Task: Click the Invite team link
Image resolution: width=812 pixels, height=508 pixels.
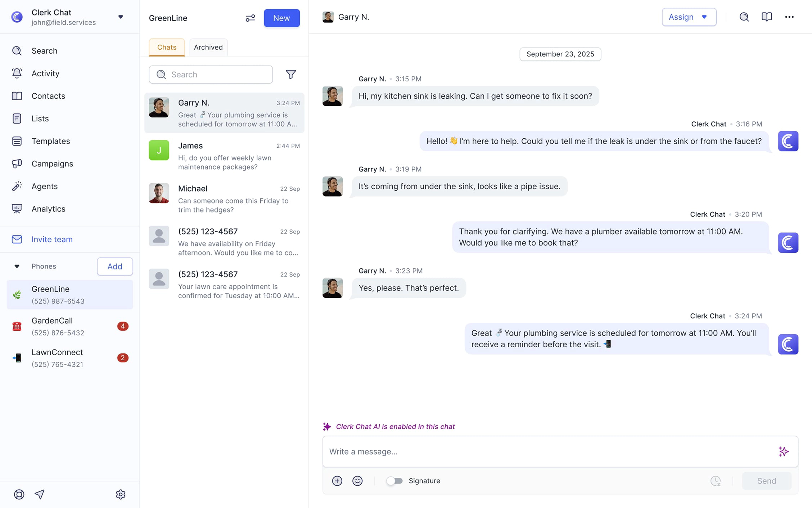Action: pos(52,239)
